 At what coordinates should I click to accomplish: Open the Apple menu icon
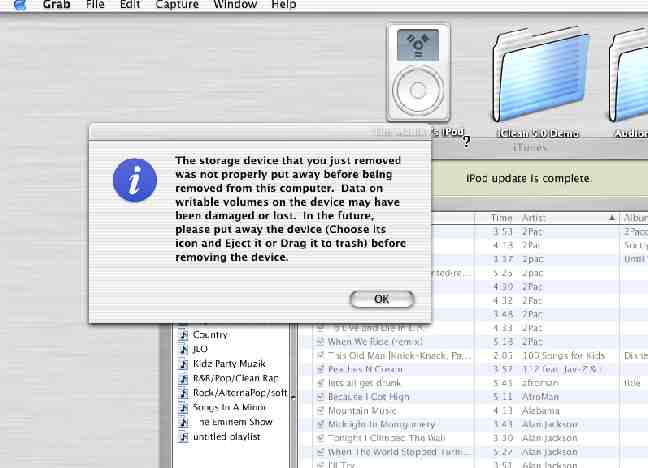(20, 5)
